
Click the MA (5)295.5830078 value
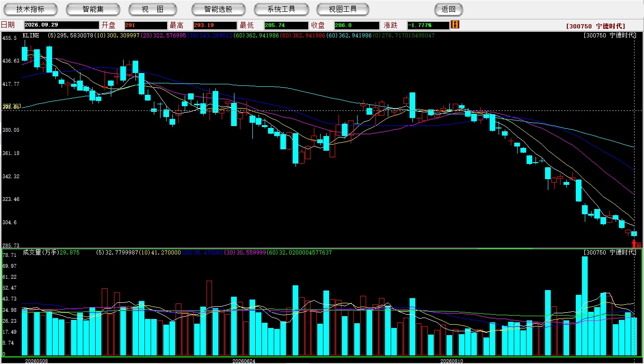coord(71,36)
